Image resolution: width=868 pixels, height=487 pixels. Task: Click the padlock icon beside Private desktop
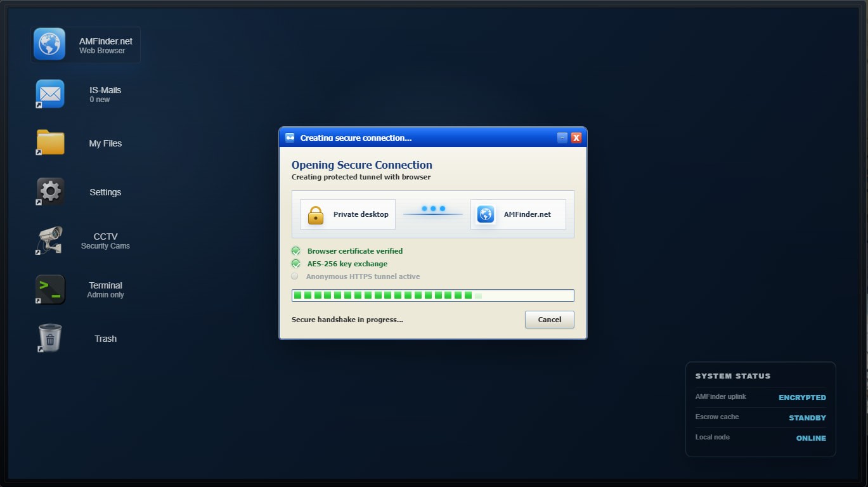316,214
